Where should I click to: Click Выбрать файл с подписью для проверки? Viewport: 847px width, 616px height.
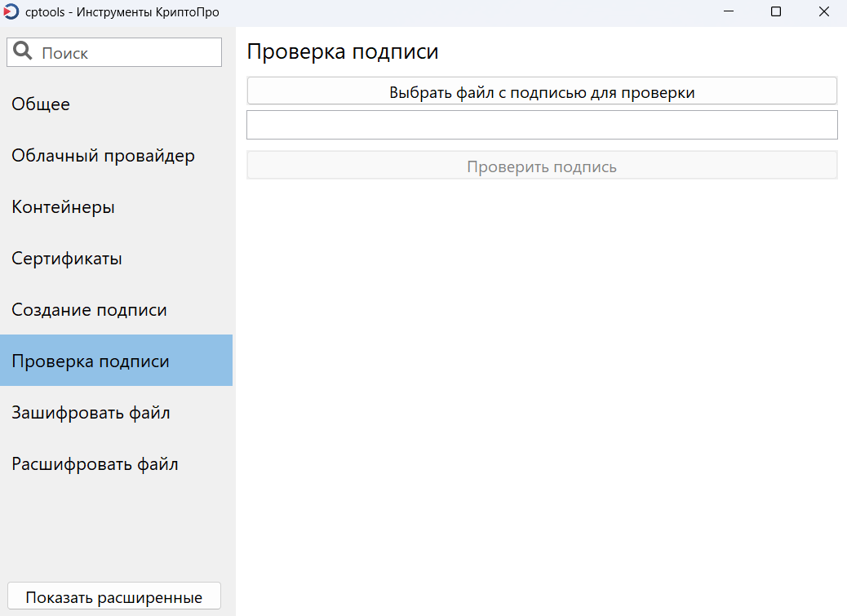click(x=541, y=90)
